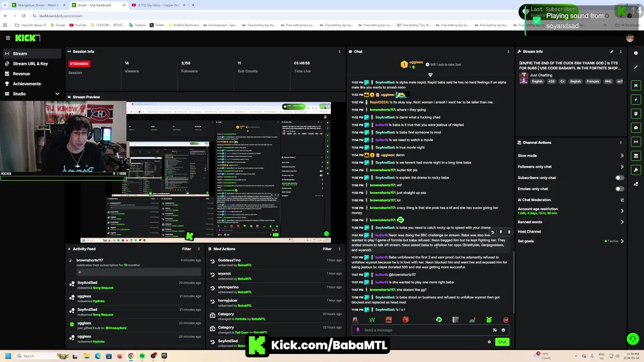Open Mod Actions three-dot options menu

click(340, 249)
